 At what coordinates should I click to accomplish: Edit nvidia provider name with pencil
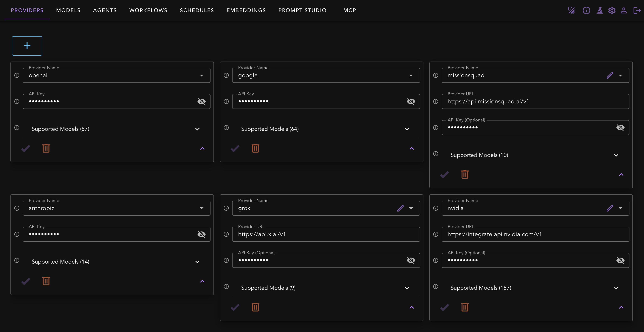[610, 208]
